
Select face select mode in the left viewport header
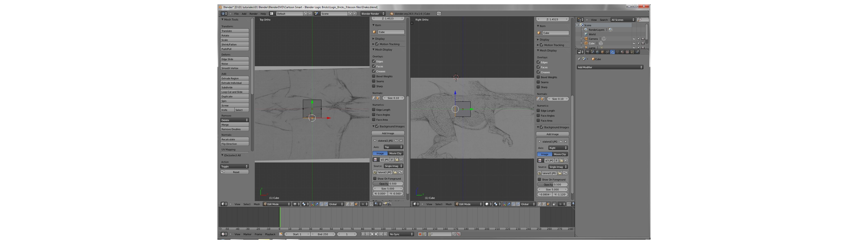(356, 204)
